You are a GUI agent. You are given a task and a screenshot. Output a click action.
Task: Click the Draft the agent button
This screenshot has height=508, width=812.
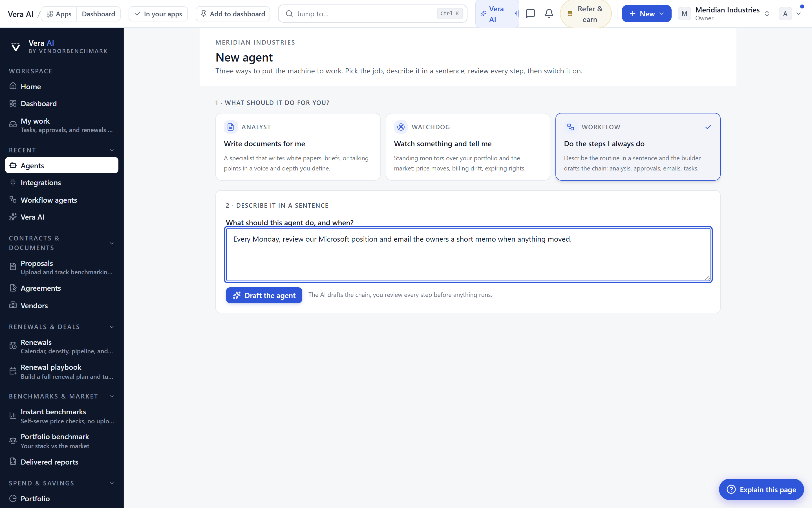click(x=264, y=295)
